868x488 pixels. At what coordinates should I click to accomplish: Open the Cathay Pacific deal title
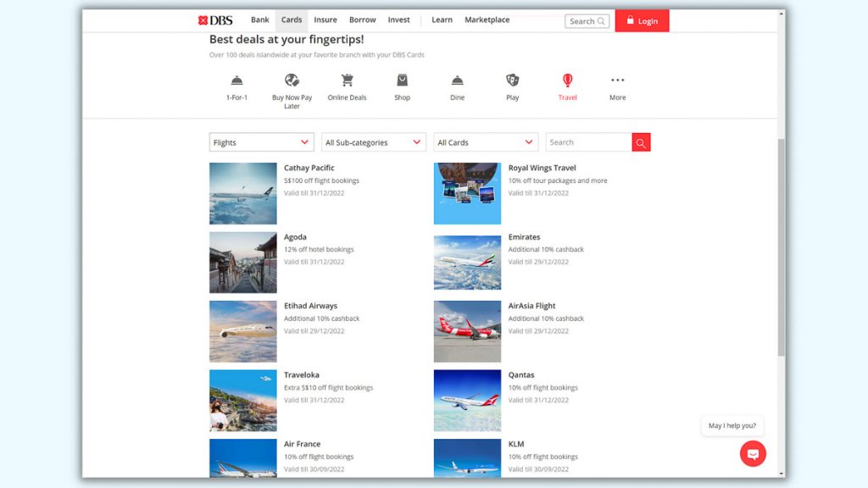(x=309, y=168)
